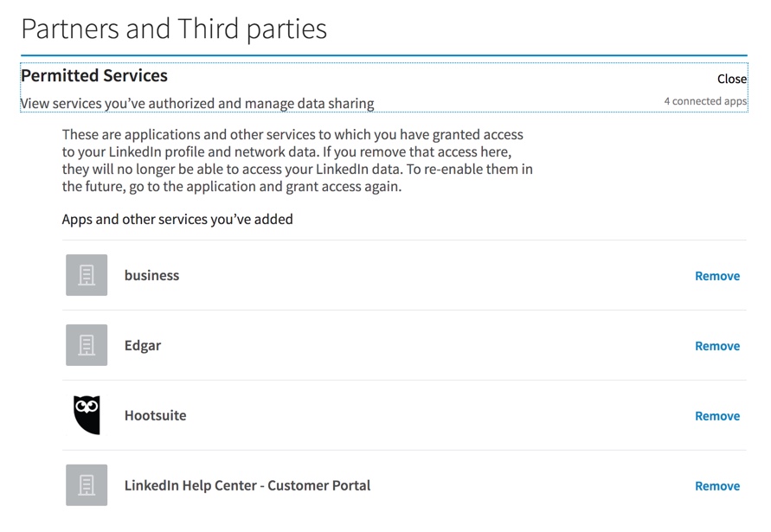This screenshot has width=771, height=532.
Task: Open the Hootsuite app entry
Action: (x=156, y=415)
